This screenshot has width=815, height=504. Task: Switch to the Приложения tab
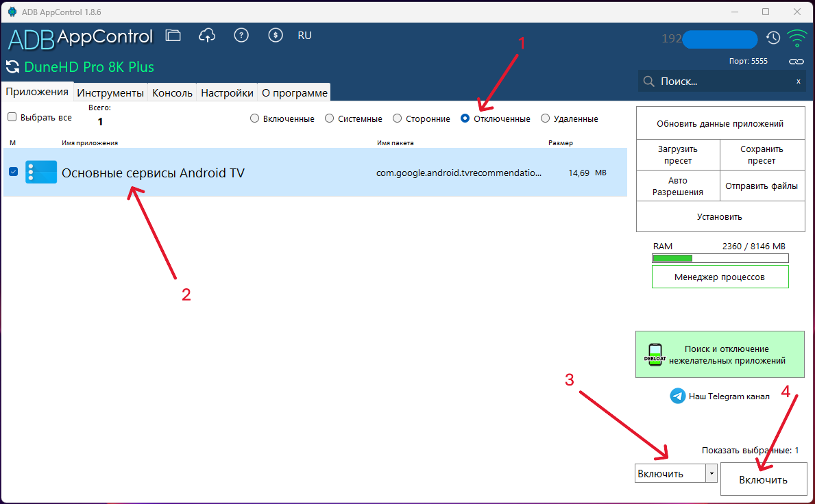click(37, 92)
